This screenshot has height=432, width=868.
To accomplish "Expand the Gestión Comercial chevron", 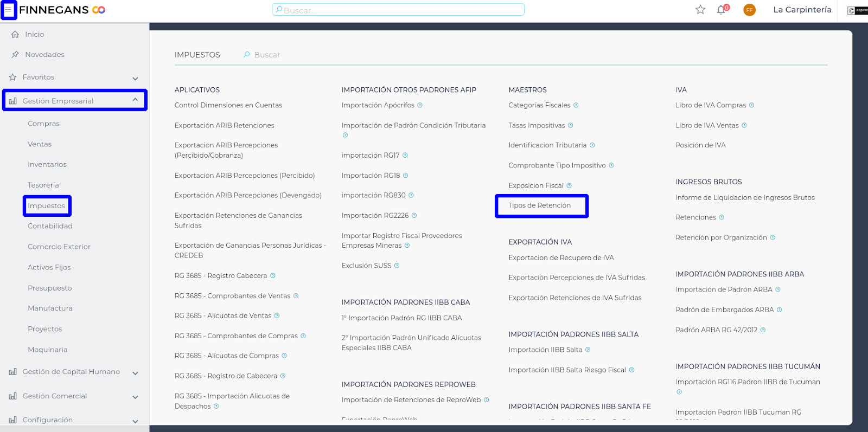I will 135,397.
